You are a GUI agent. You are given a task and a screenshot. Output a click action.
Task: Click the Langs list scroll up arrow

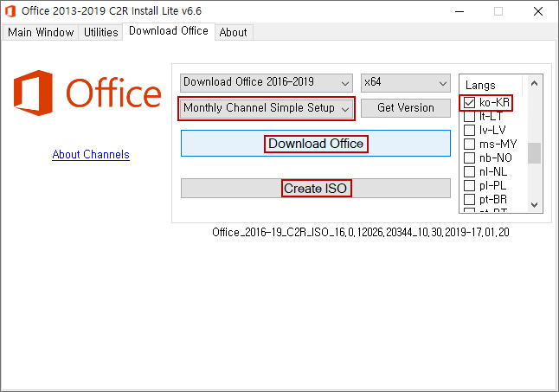point(534,83)
